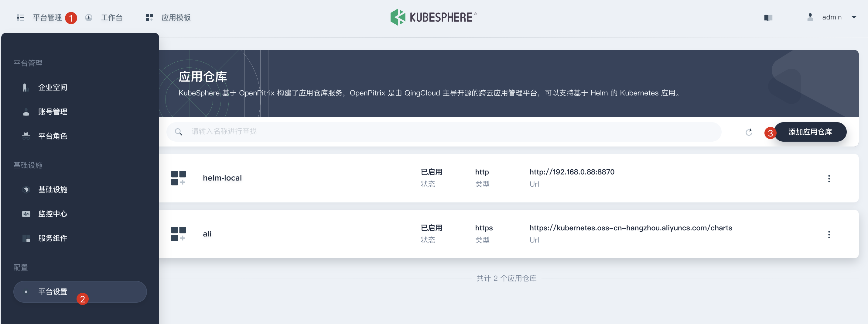Open more actions for helm-local
This screenshot has height=324, width=868.
pyautogui.click(x=829, y=178)
